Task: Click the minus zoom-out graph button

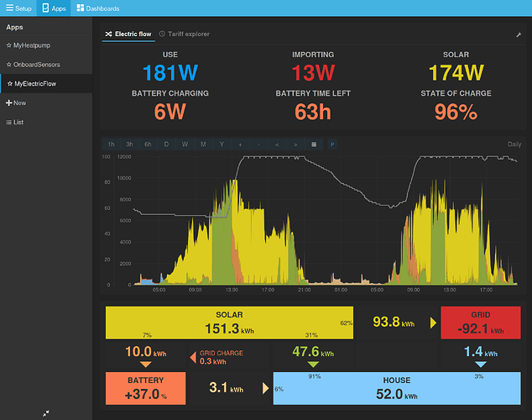Action: click(258, 144)
